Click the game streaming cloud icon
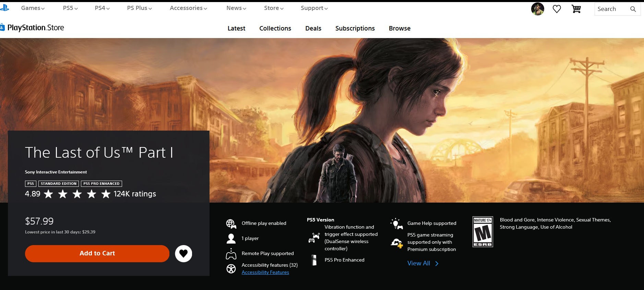The image size is (644, 290). (x=397, y=243)
